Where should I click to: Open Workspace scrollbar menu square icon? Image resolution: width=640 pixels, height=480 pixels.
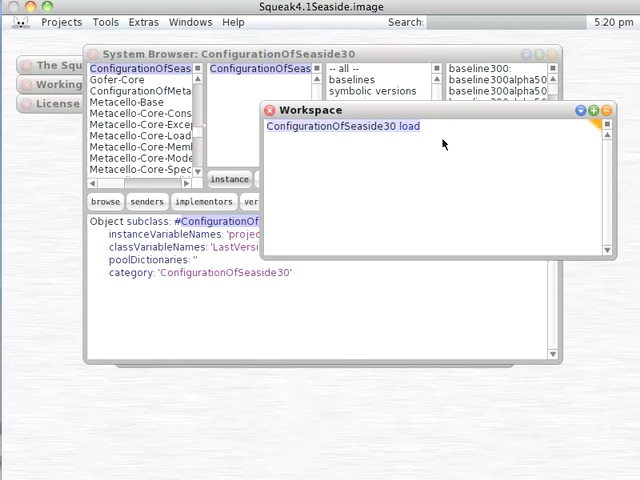[607, 124]
